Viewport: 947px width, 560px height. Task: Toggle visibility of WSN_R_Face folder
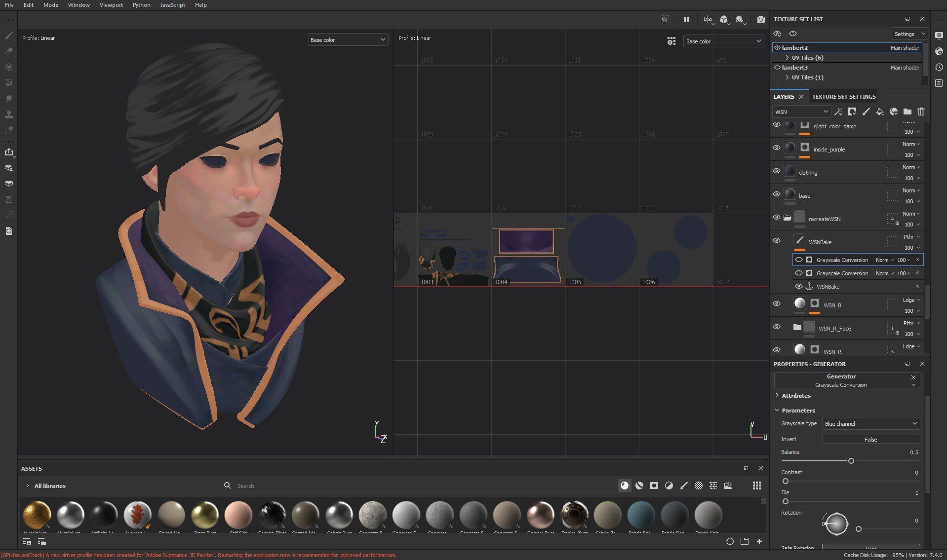(777, 327)
